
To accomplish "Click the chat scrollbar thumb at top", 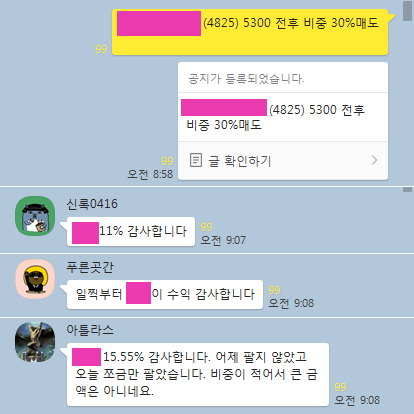I will 407,11.
